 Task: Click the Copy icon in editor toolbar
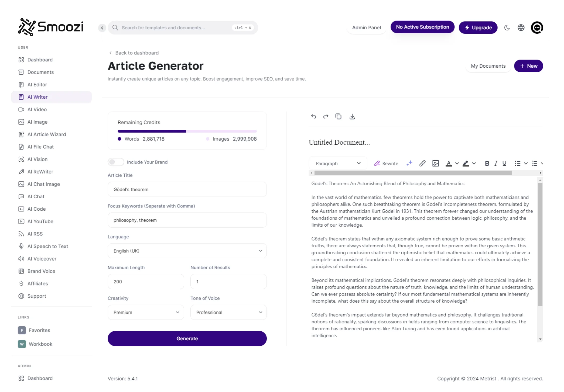[339, 116]
